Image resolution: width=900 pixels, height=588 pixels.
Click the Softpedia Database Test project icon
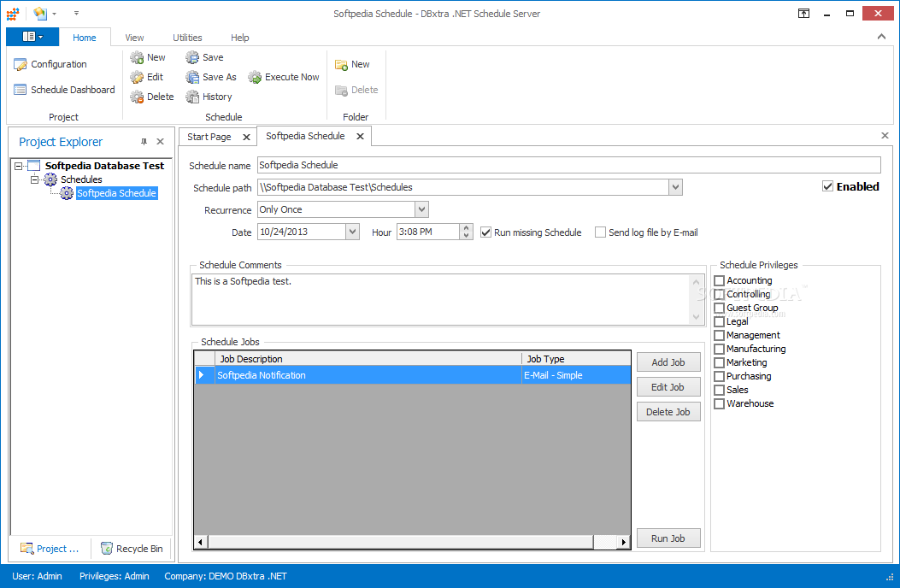[x=34, y=166]
